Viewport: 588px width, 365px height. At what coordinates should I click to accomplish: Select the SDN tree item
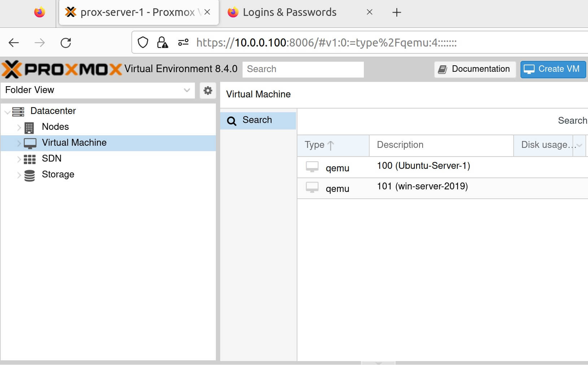108,159
